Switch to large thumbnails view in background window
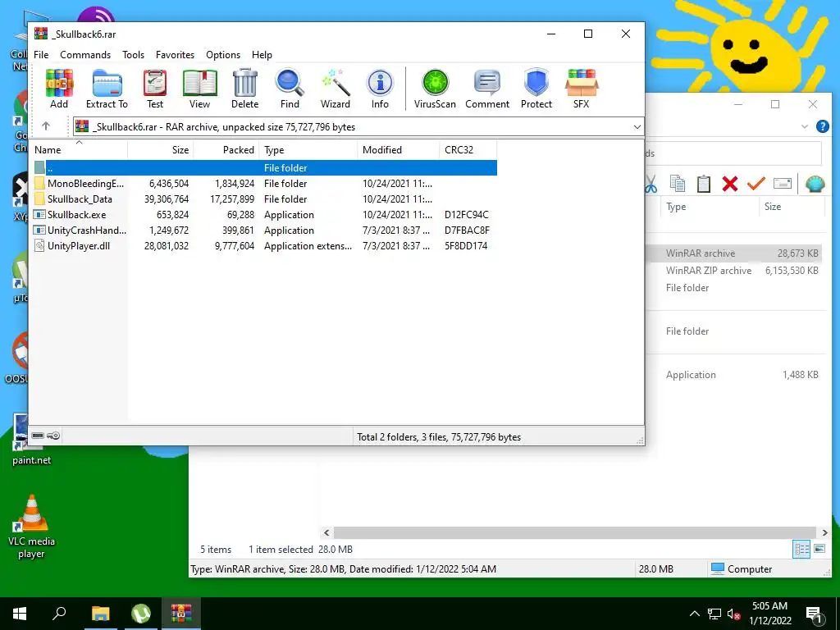Image resolution: width=840 pixels, height=630 pixels. (x=819, y=549)
